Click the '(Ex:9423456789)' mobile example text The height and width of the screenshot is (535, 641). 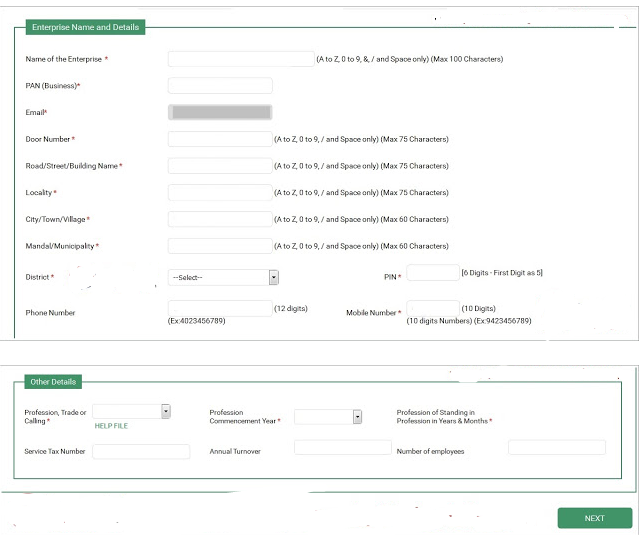pos(502,321)
